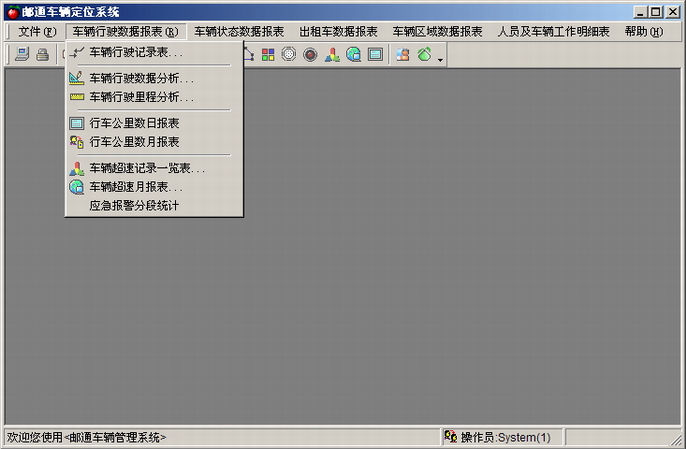Click the people photo toolbar icon
The width and height of the screenshot is (686, 449).
(402, 55)
